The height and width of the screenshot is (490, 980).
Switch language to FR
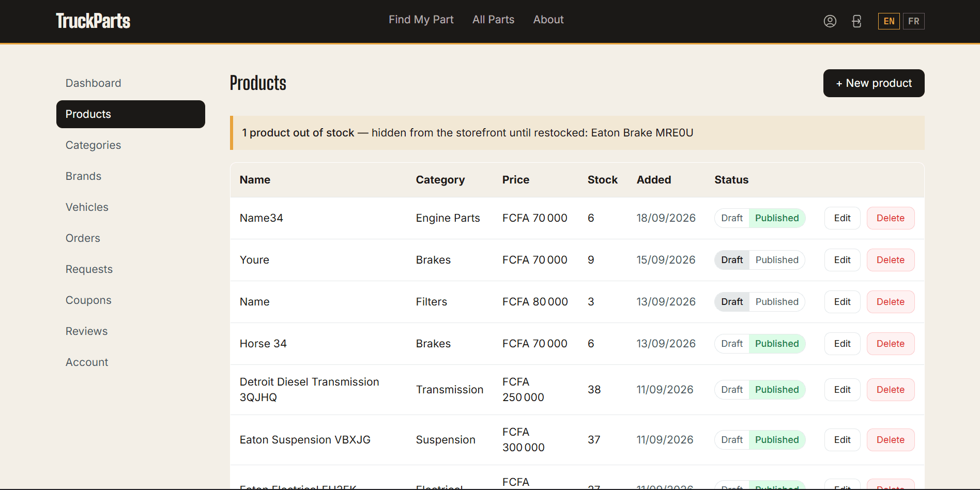click(913, 21)
